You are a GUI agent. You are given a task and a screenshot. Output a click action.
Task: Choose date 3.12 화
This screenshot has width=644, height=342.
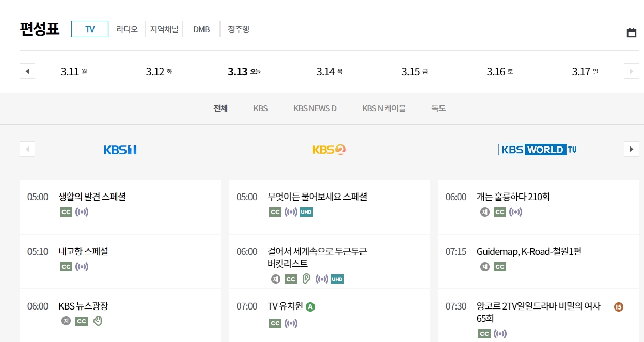tap(159, 72)
